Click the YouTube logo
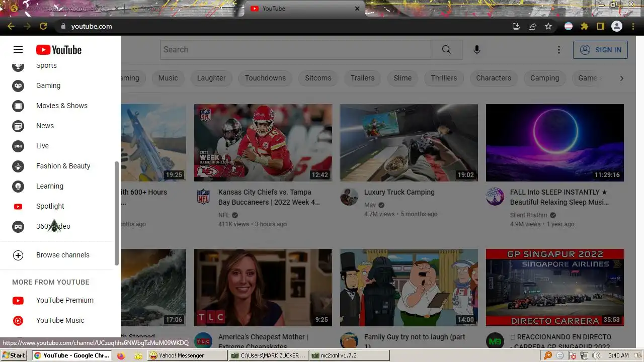Screen dimensions: 644x362 point(58,50)
